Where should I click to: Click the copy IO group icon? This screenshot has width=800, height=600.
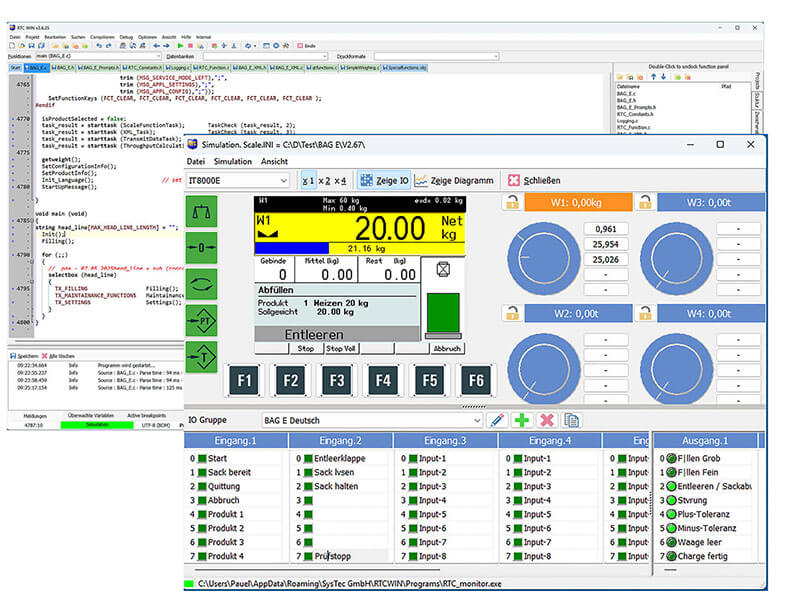[572, 420]
